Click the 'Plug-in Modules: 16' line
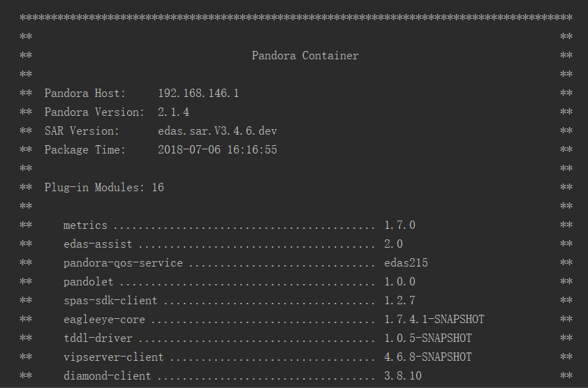Image resolution: width=588 pixels, height=388 pixels. coord(104,188)
